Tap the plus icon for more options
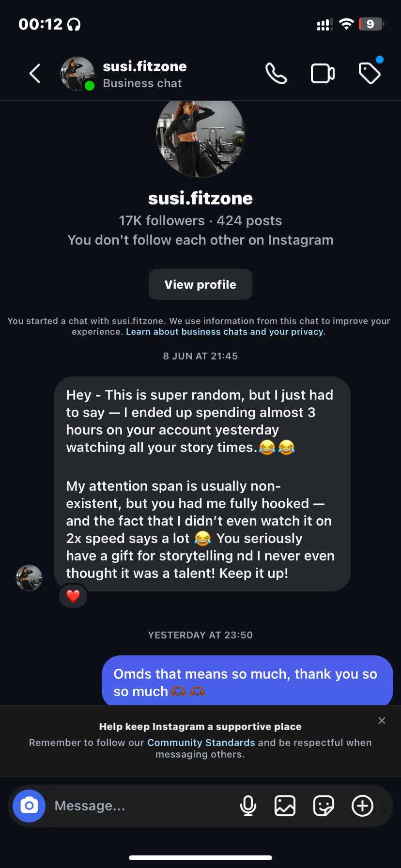Viewport: 401px width, 868px height. pos(362,806)
